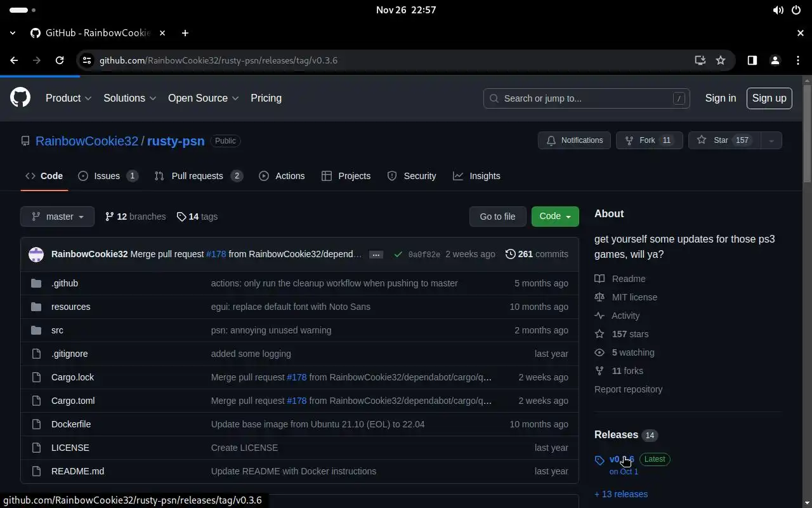Open commit hash 0a0f82e
The width and height of the screenshot is (812, 508).
tap(424, 255)
